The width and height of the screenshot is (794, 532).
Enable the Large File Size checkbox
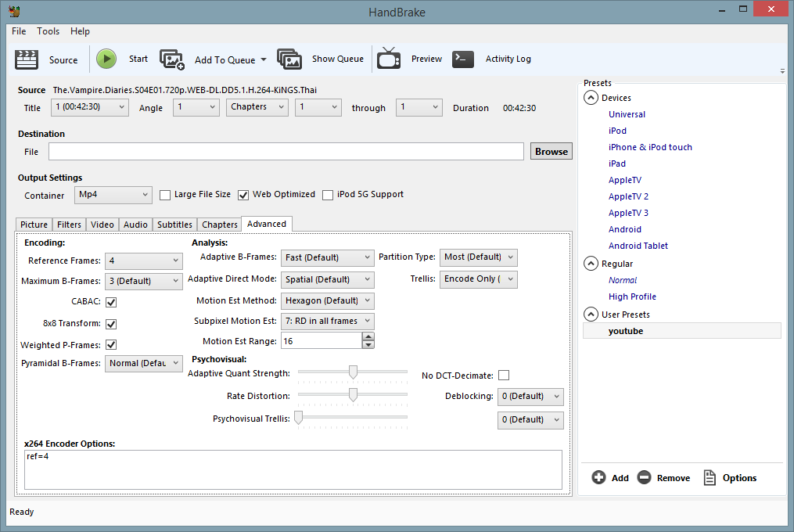click(165, 195)
